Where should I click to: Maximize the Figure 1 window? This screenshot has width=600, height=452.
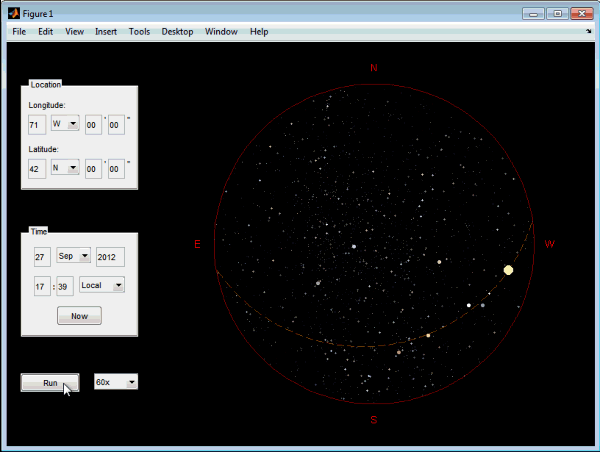557,13
